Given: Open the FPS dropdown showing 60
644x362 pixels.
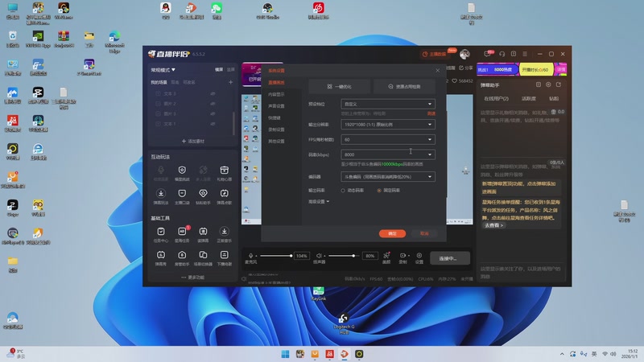Looking at the screenshot, I should click(388, 139).
